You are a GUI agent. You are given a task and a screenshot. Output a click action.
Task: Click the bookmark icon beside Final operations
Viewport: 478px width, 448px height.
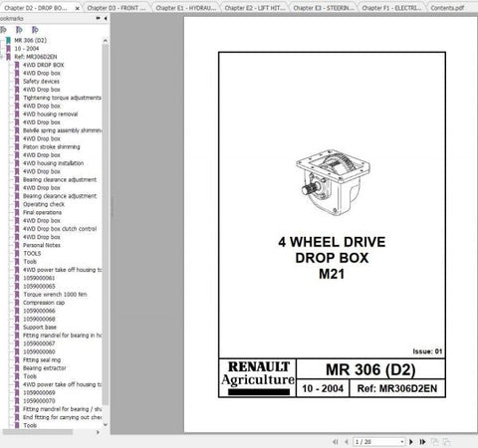[x=17, y=212]
